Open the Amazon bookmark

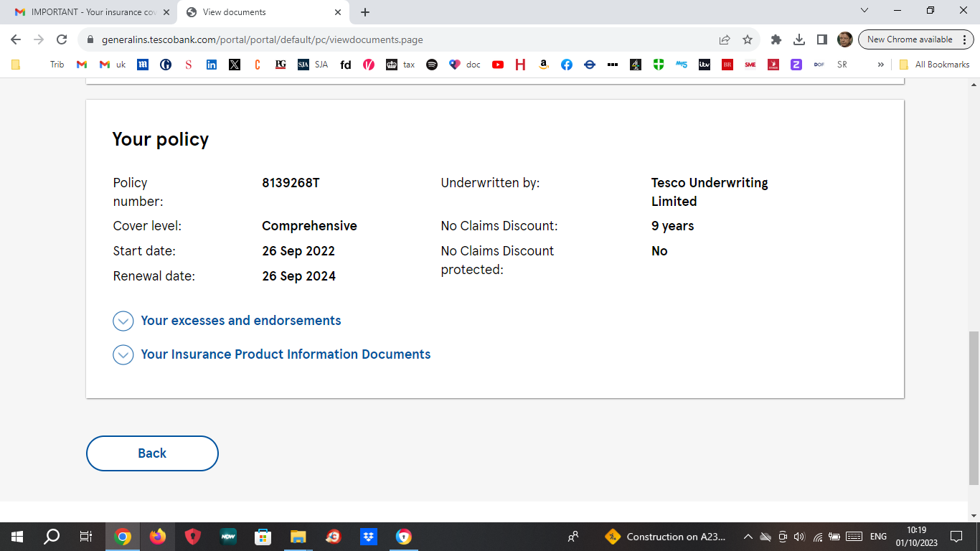[544, 65]
